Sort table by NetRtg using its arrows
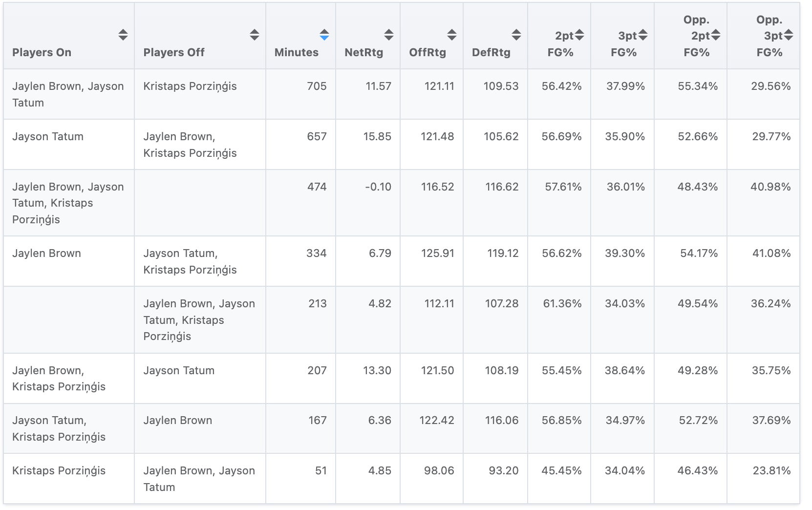Screen dimensions: 812x510 tap(388, 35)
